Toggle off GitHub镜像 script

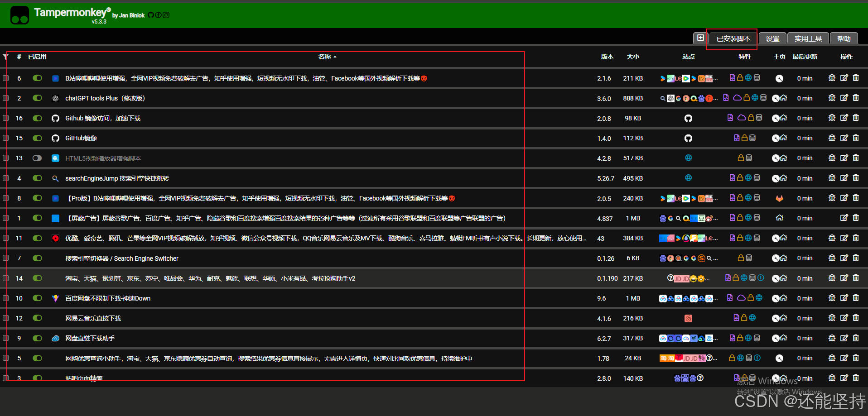pos(37,138)
